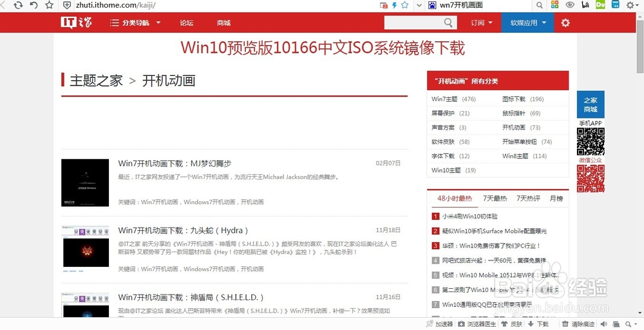This screenshot has height=330, width=644.
Task: Open article Win7开机动画下载：九头蛇 (Hydra)
Action: [x=183, y=230]
